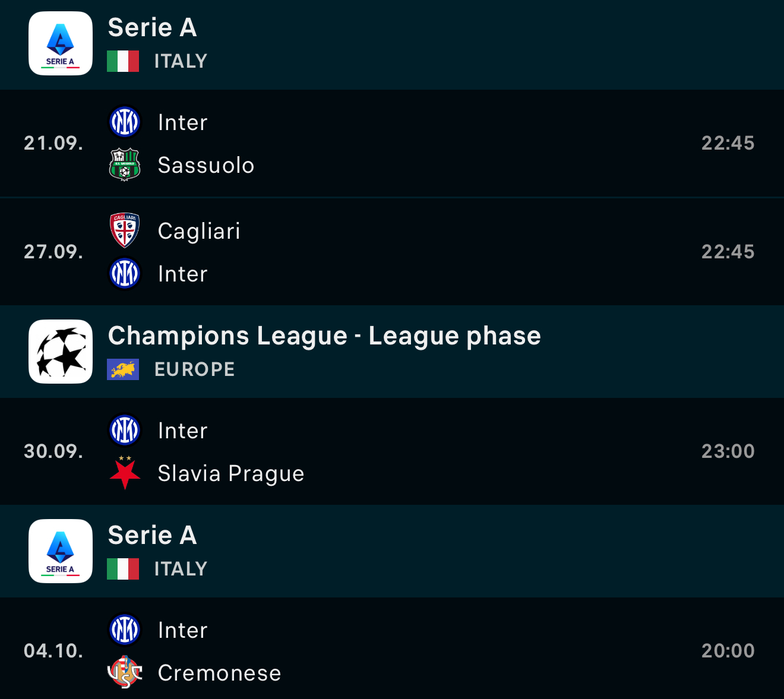The image size is (784, 699).
Task: Click Inter's crest in the Slavia Prague fixture
Action: click(125, 430)
